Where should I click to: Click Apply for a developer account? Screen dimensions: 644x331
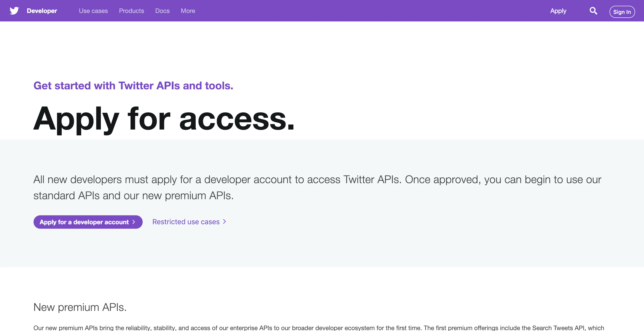pyautogui.click(x=88, y=222)
